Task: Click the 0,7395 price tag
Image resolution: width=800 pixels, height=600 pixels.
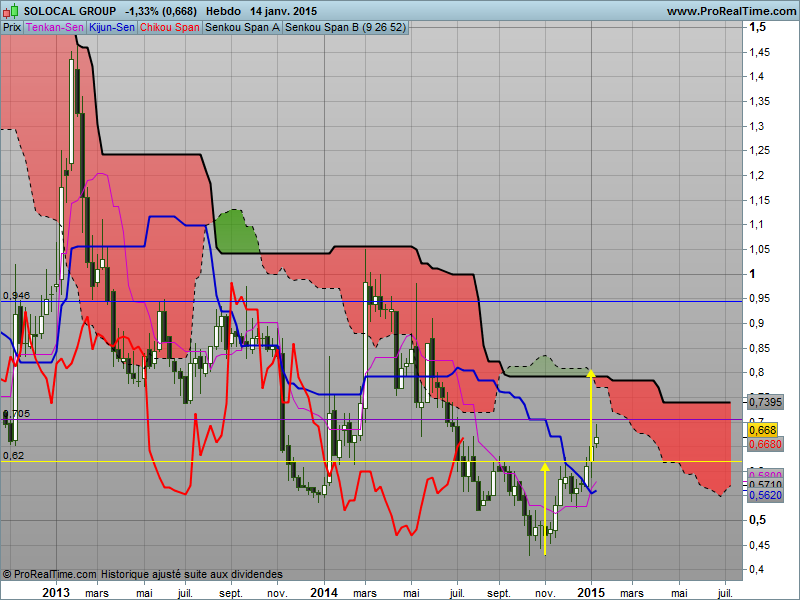Action: 765,402
